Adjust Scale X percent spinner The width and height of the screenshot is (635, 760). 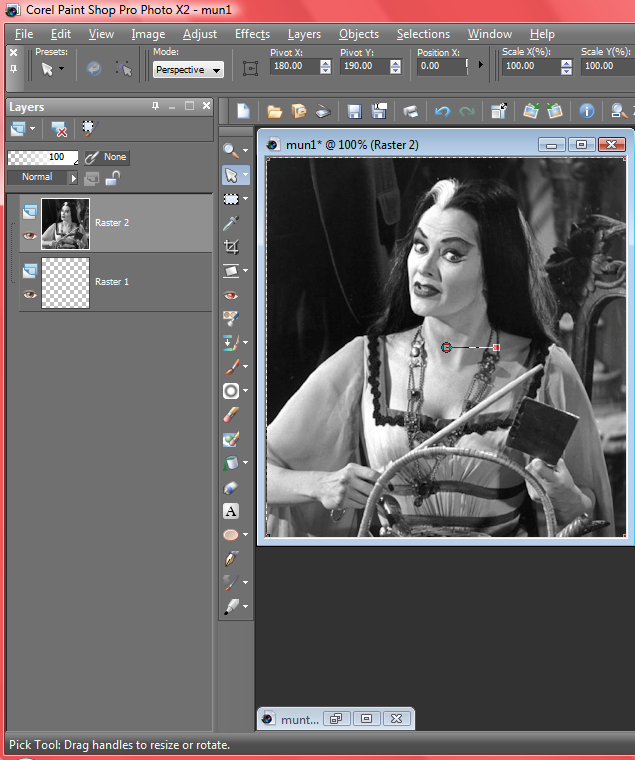point(566,66)
